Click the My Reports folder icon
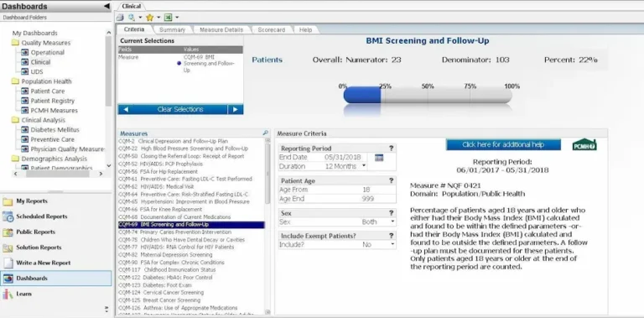Image resolution: width=644 pixels, height=318 pixels. pyautogui.click(x=8, y=201)
